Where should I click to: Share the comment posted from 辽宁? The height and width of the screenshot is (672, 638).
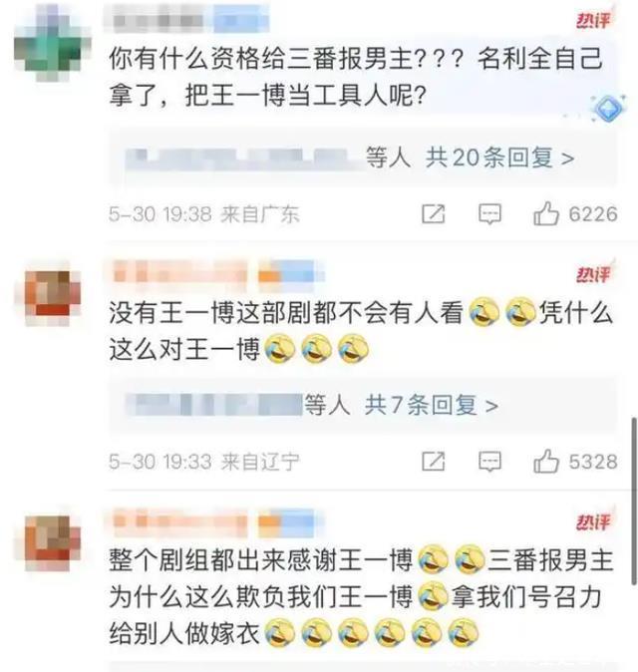434,462
